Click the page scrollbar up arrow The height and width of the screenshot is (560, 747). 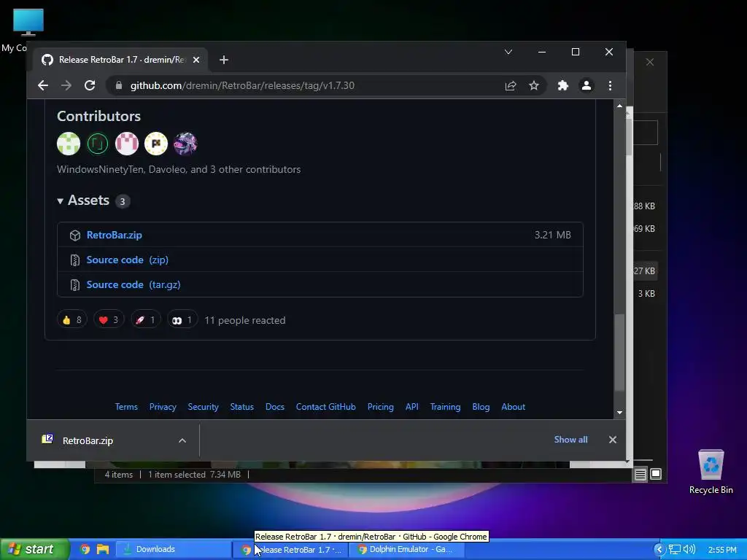tap(619, 106)
